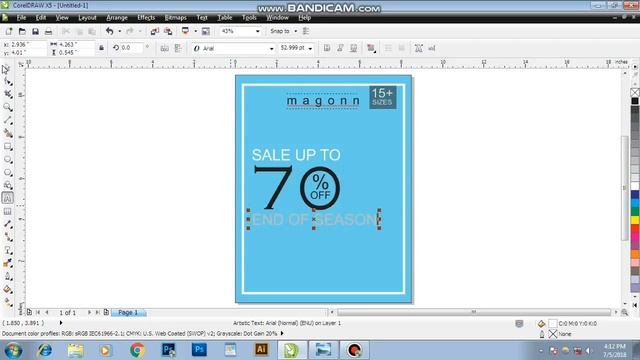Open the Bitmaps menu
The width and height of the screenshot is (640, 360).
pos(176,18)
